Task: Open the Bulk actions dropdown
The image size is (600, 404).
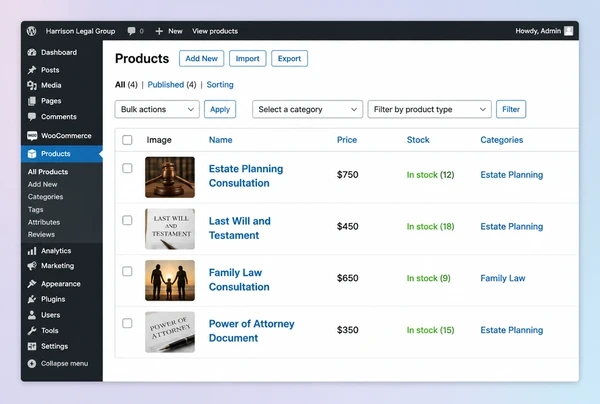Action: tap(157, 109)
